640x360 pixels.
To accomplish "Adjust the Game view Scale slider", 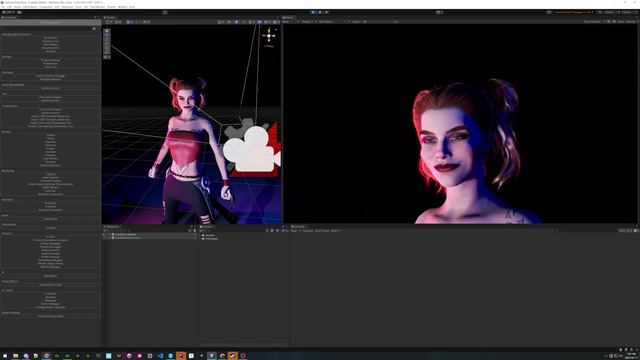I will 380,22.
